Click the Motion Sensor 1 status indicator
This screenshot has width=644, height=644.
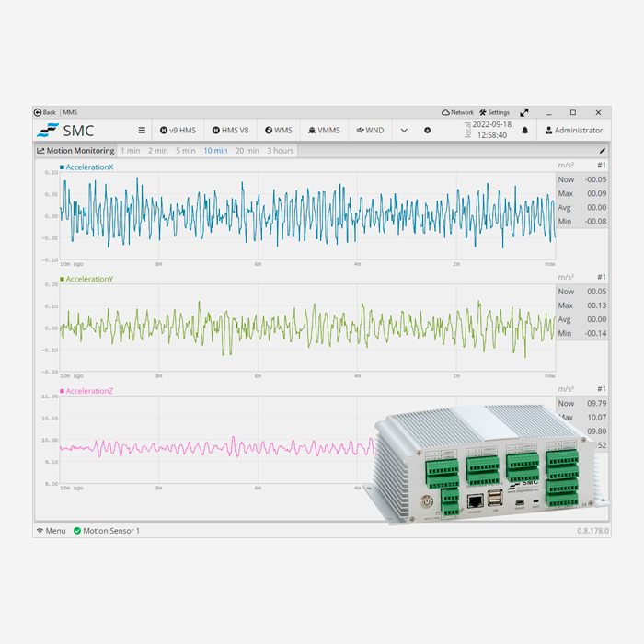[x=107, y=531]
